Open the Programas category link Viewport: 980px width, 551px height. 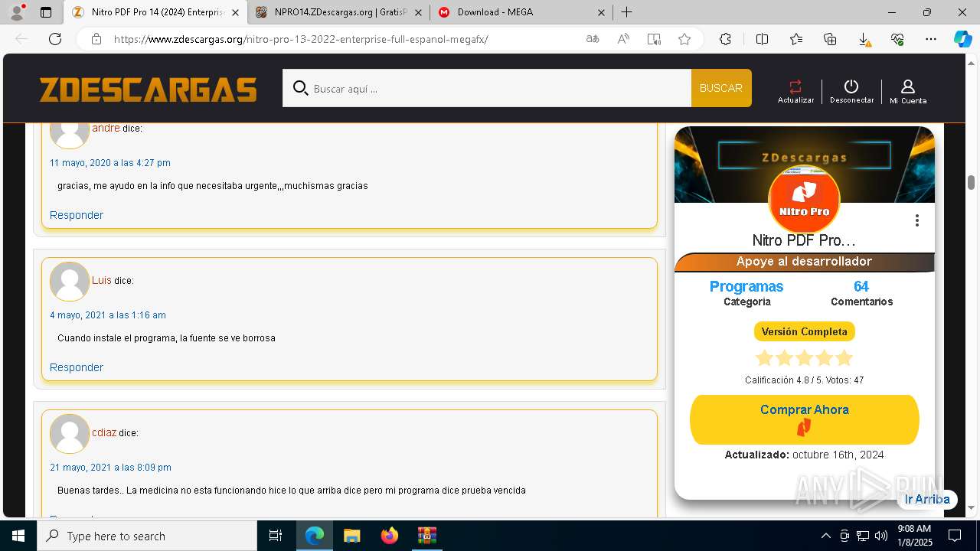pyautogui.click(x=746, y=286)
